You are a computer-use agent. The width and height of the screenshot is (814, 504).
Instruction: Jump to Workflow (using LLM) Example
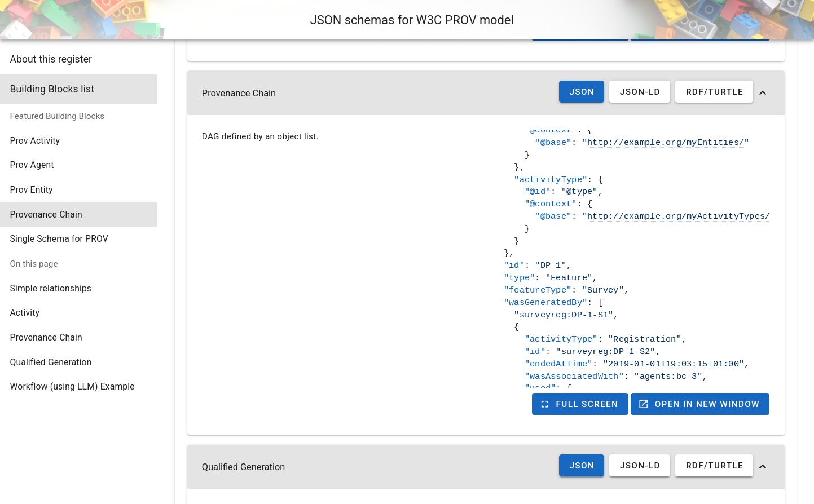pos(72,387)
